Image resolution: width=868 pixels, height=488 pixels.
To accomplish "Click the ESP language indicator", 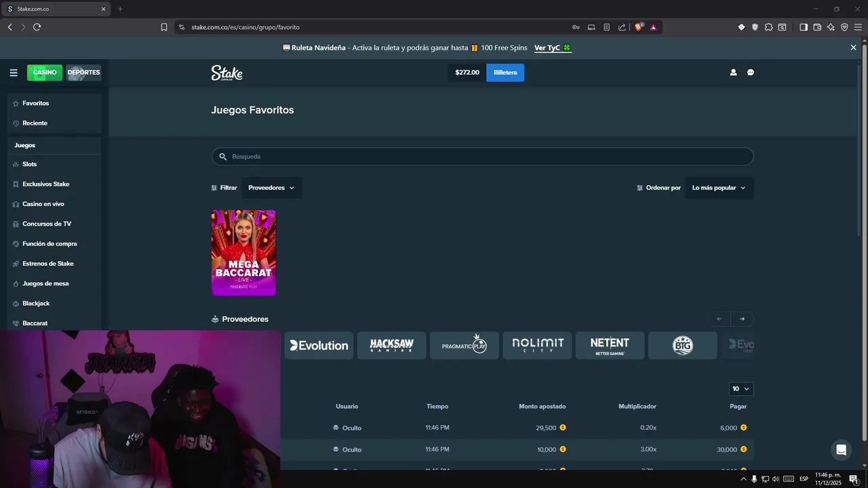I will (804, 479).
